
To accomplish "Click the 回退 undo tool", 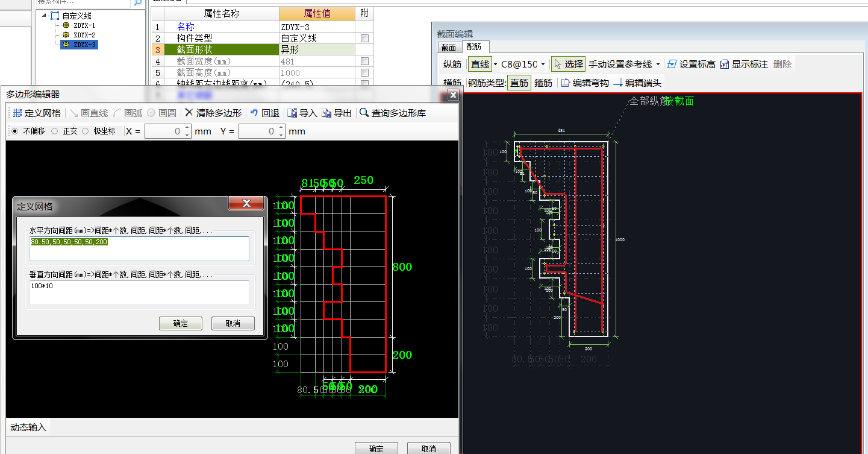I will (264, 113).
